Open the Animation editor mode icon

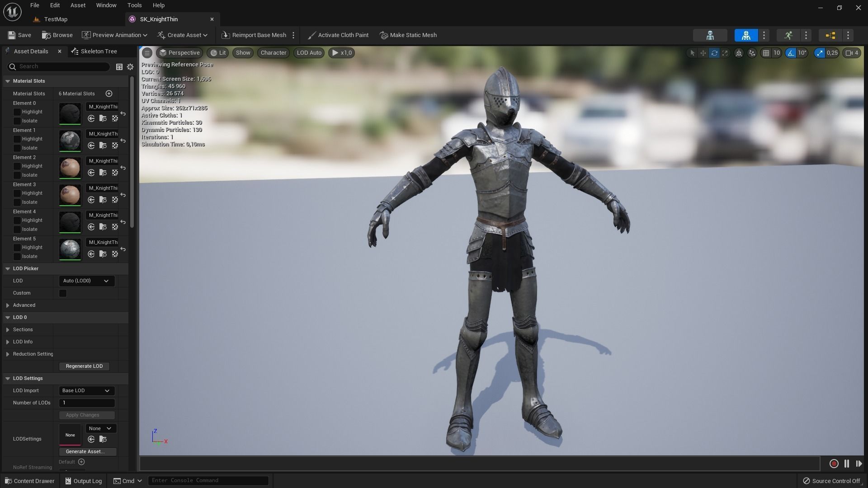(x=788, y=35)
